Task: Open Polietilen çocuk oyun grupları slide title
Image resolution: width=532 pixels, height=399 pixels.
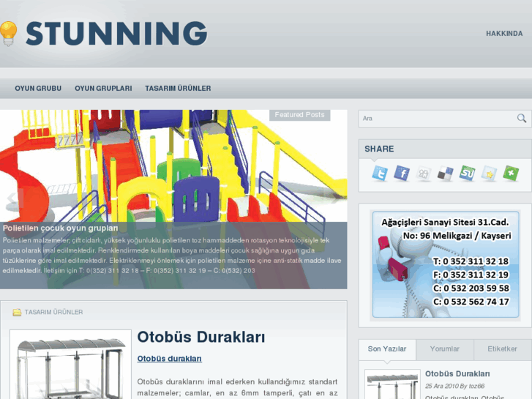Action: 61,228
